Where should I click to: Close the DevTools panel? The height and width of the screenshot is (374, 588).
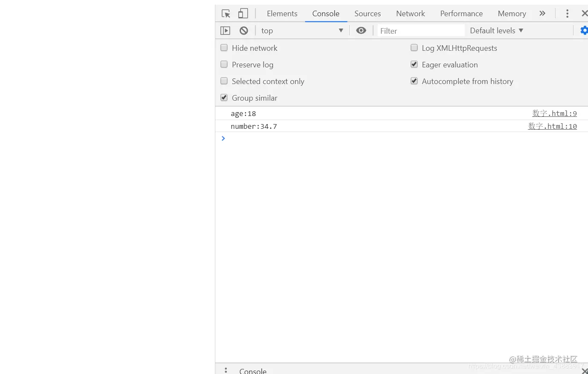click(585, 14)
